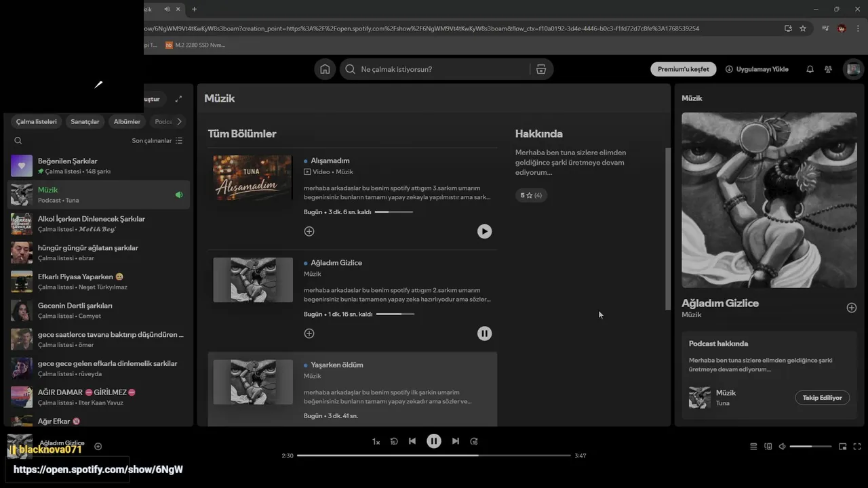Open Beğenilen Şarkılar playlist
Viewport: 868px width, 488px height.
point(99,166)
